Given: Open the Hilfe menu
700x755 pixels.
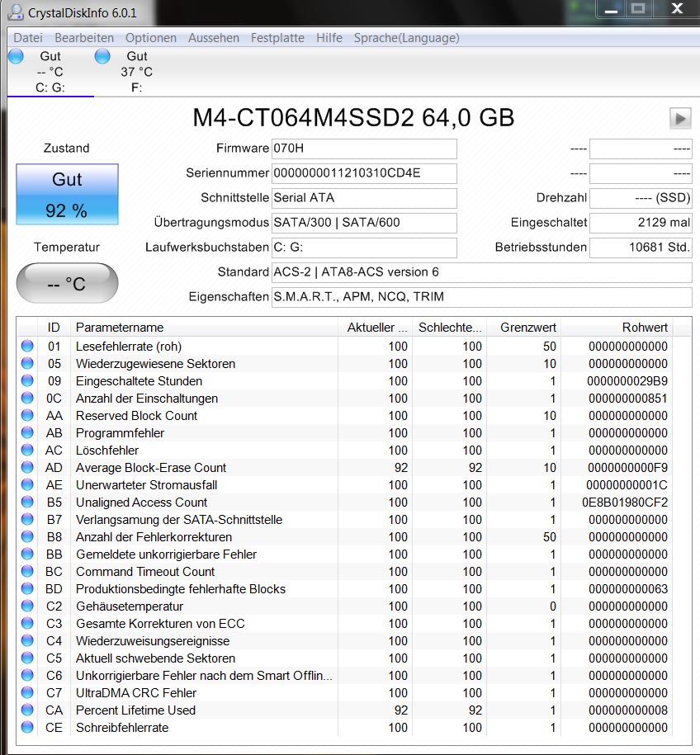Looking at the screenshot, I should point(329,38).
